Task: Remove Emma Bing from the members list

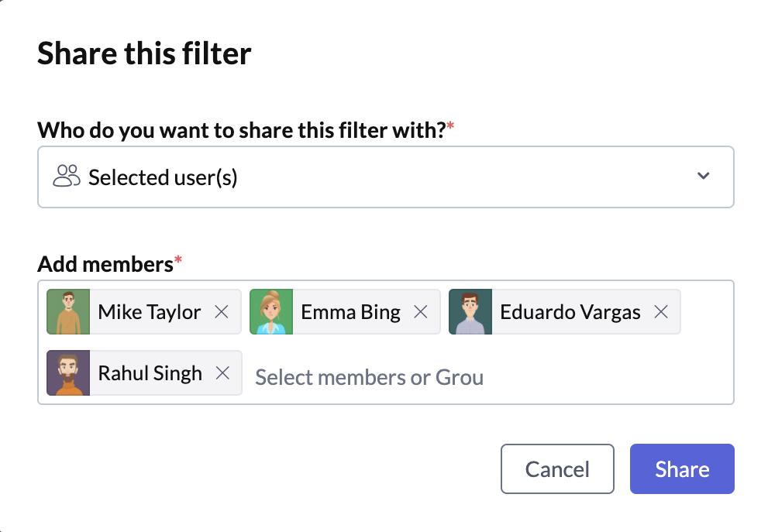Action: [x=421, y=312]
